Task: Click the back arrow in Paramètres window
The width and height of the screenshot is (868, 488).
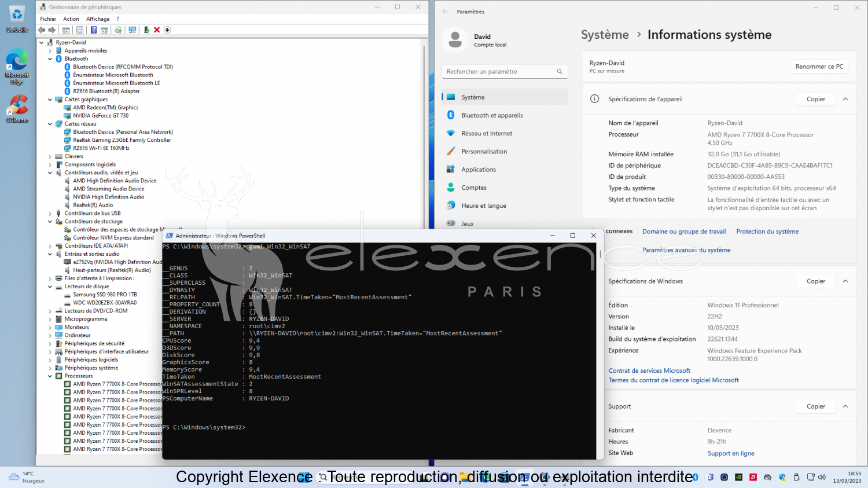Action: (x=445, y=12)
